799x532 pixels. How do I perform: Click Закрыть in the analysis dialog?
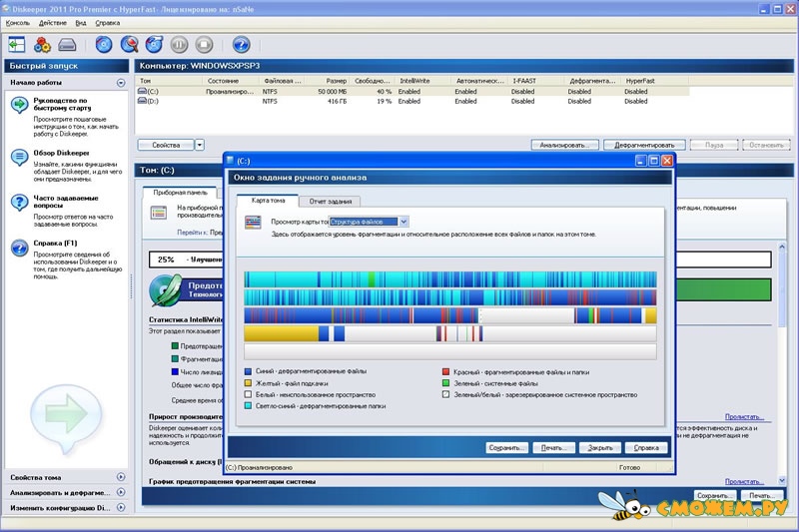[600, 448]
